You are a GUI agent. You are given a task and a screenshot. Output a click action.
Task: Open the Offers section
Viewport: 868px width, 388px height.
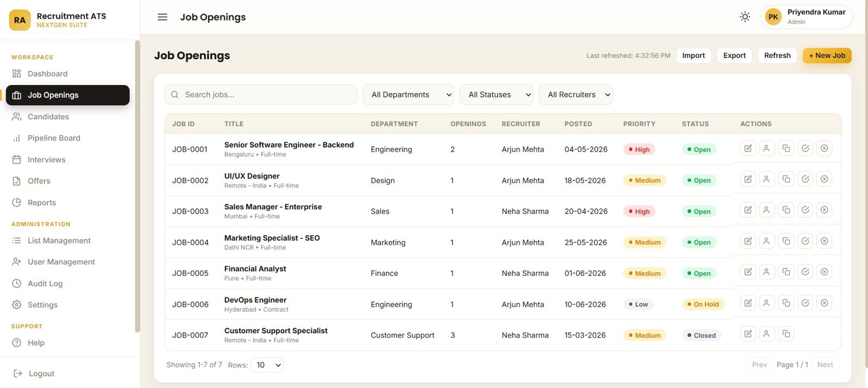tap(68, 181)
